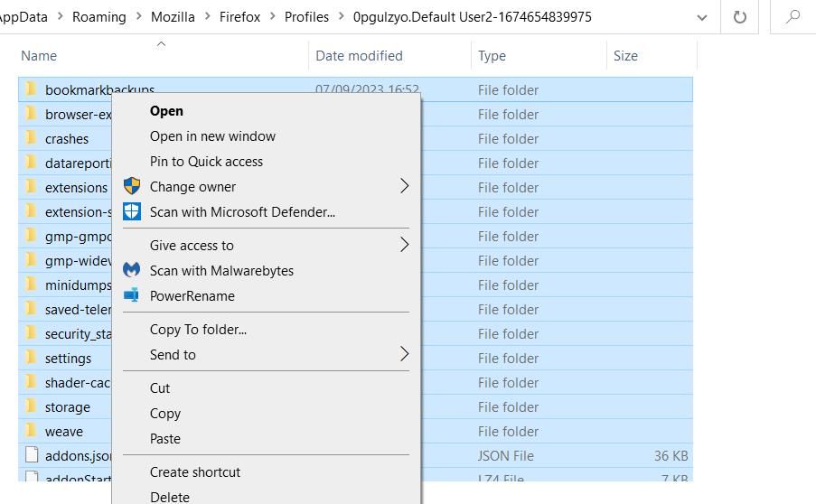816x504 pixels.
Task: Refresh the current folder view
Action: pos(740,16)
